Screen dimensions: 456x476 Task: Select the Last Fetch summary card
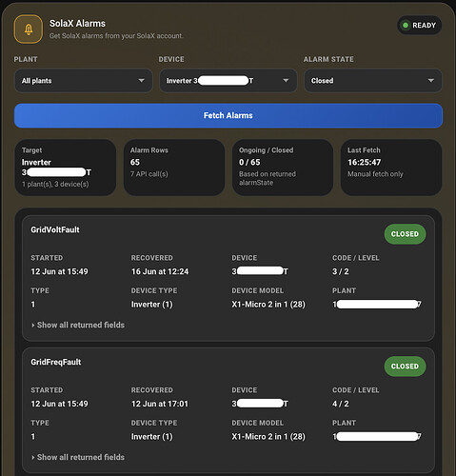[391, 168]
